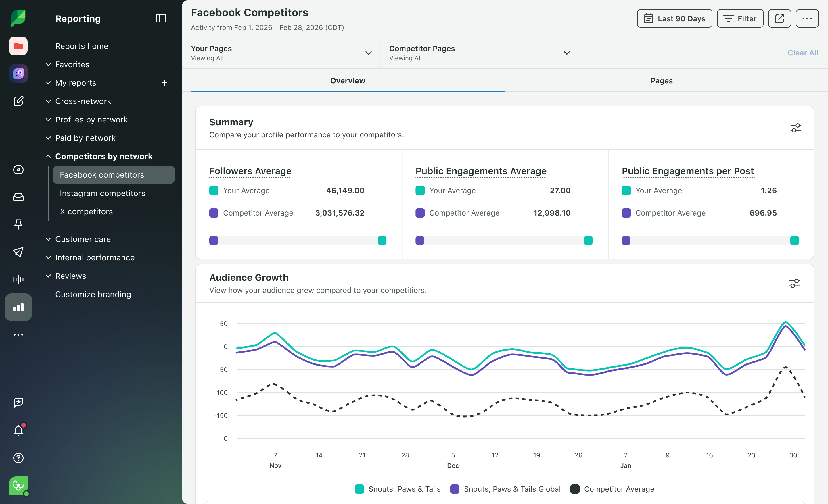Open the help question mark icon
Viewport: 828px width, 504px height.
[x=18, y=458]
